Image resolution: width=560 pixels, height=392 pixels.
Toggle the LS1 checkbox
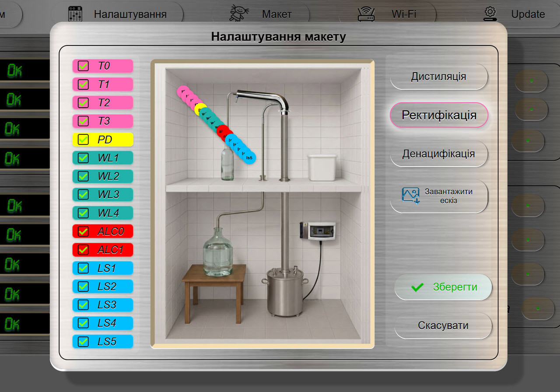(83, 268)
